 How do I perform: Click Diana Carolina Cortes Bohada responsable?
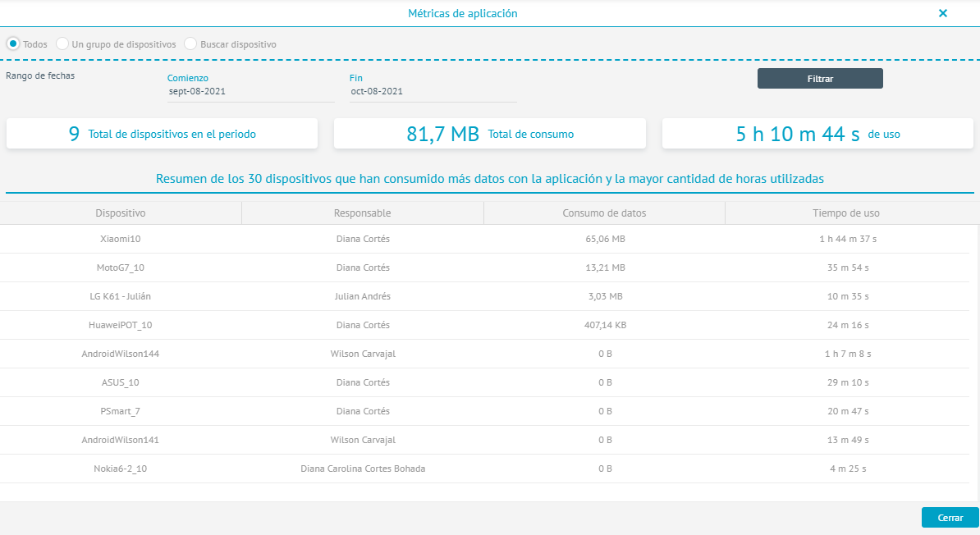(x=363, y=469)
